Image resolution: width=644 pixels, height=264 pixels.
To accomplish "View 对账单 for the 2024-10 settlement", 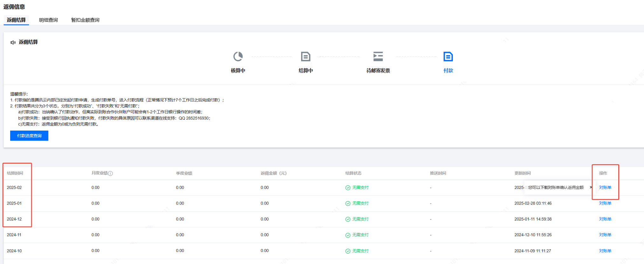I will pyautogui.click(x=605, y=251).
